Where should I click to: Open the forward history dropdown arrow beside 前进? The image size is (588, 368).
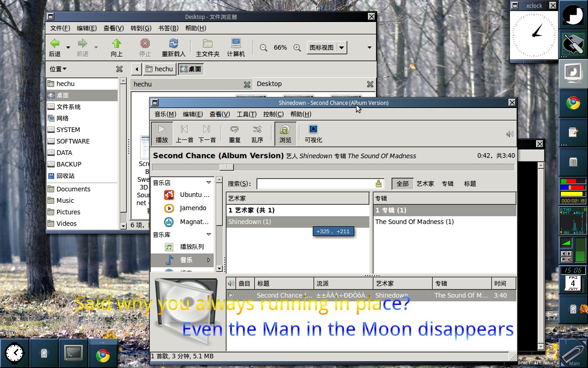(96, 47)
